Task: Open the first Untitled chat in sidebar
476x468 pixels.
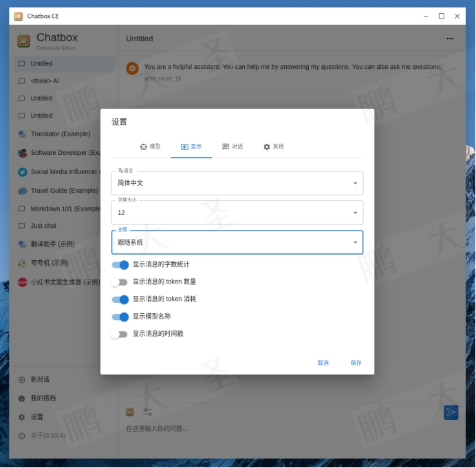Action: click(x=65, y=64)
